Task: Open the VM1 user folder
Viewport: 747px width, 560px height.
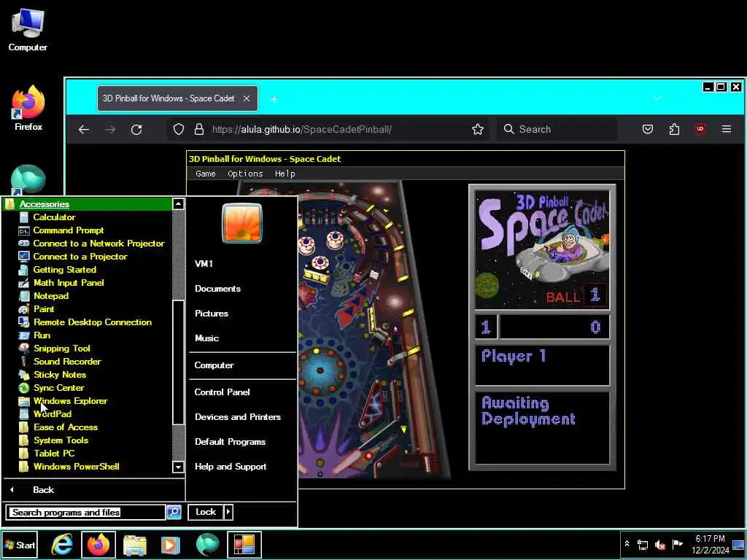Action: 204,264
